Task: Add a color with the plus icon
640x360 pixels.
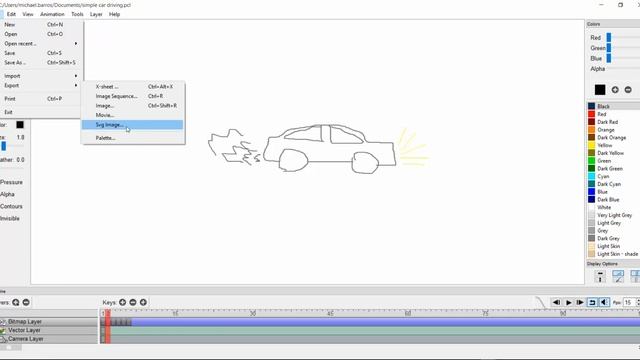Action: point(615,90)
